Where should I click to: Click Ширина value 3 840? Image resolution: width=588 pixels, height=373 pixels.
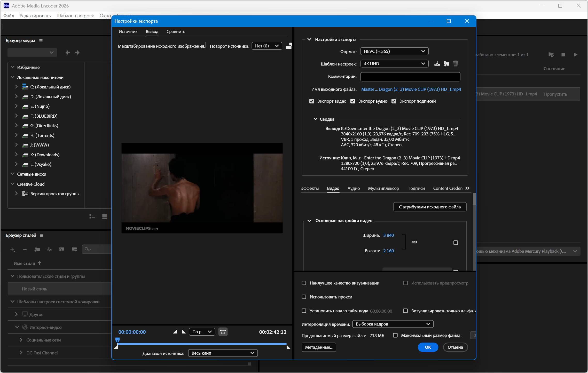pyautogui.click(x=388, y=235)
